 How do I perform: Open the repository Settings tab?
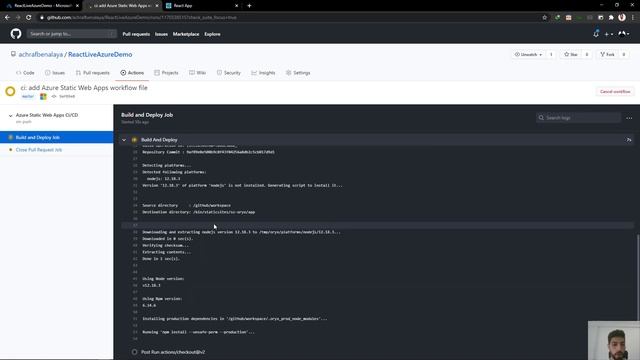pyautogui.click(x=298, y=73)
